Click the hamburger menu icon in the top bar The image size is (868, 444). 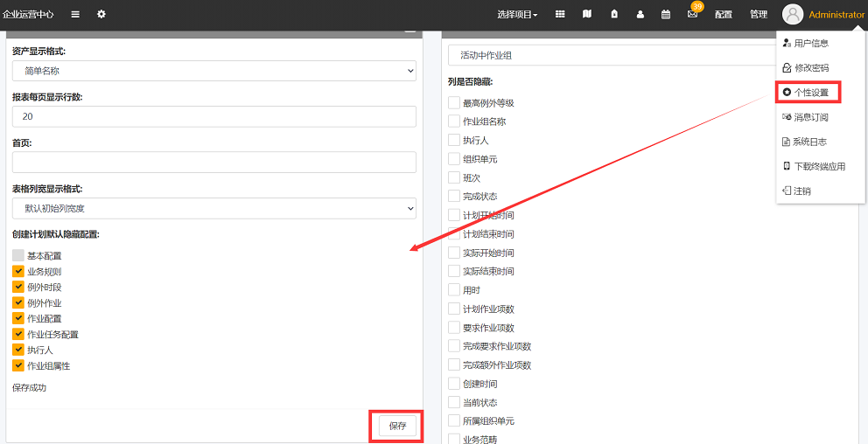75,14
